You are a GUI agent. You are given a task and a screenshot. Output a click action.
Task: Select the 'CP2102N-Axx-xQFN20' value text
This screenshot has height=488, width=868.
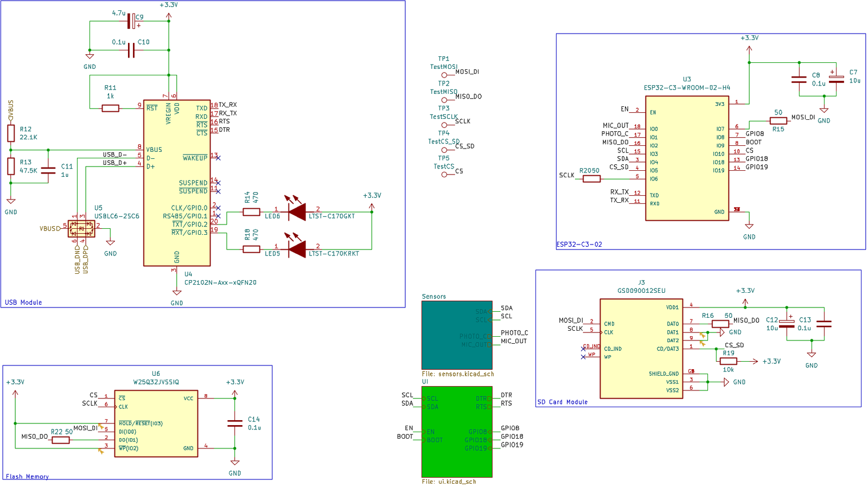(220, 282)
